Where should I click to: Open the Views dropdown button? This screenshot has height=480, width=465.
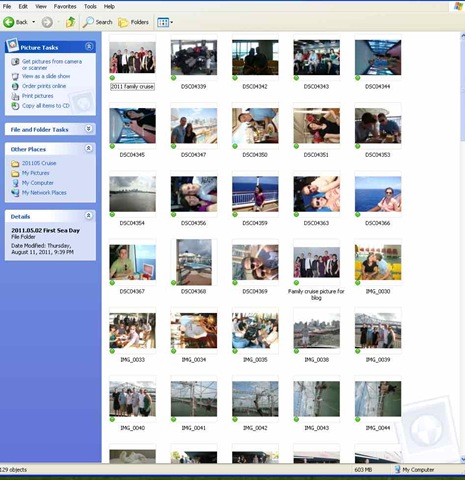(x=165, y=22)
